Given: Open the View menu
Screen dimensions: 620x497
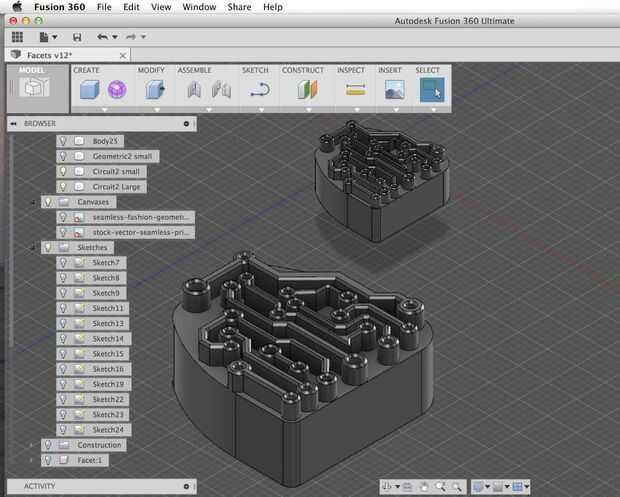Looking at the screenshot, I should (x=161, y=7).
